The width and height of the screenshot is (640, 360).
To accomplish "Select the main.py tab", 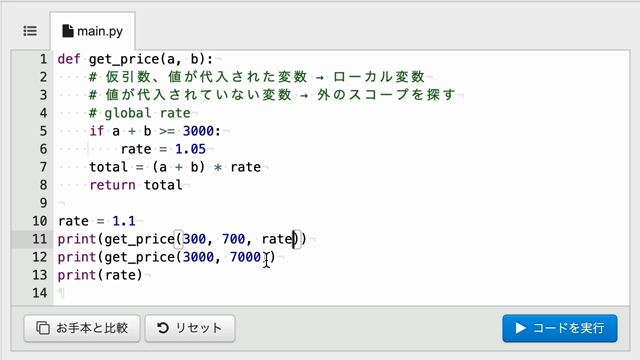I will point(93,31).
